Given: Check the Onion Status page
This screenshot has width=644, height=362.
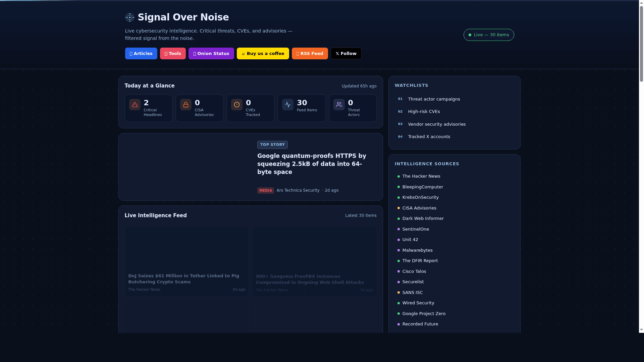Looking at the screenshot, I should tap(211, 53).
